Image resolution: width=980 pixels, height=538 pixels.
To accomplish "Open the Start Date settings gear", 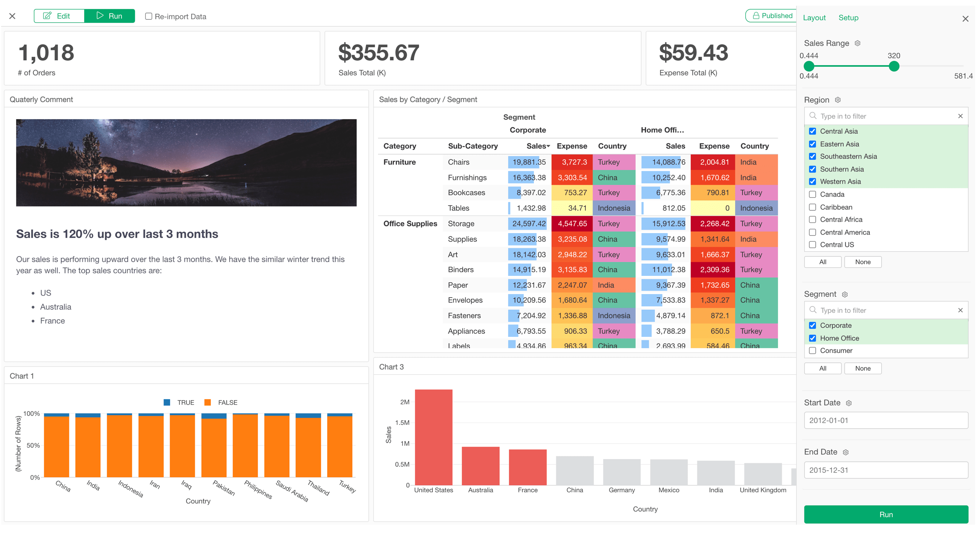I will coord(849,403).
